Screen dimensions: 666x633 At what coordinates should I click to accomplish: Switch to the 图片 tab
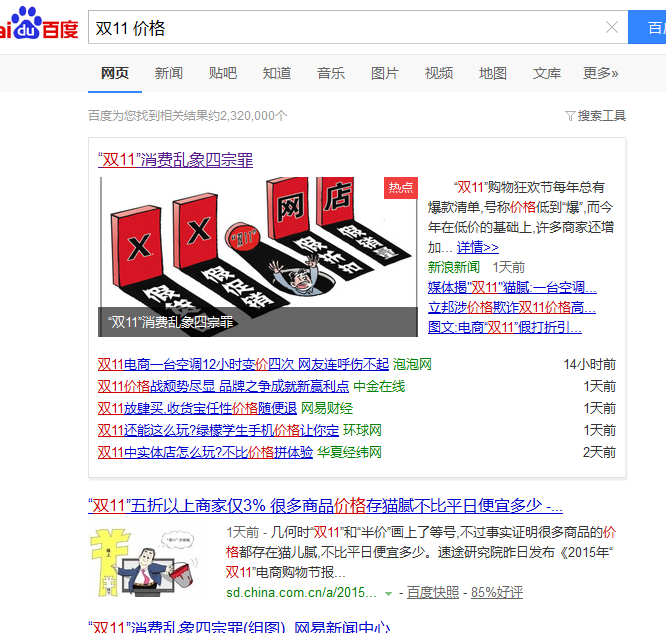(384, 73)
